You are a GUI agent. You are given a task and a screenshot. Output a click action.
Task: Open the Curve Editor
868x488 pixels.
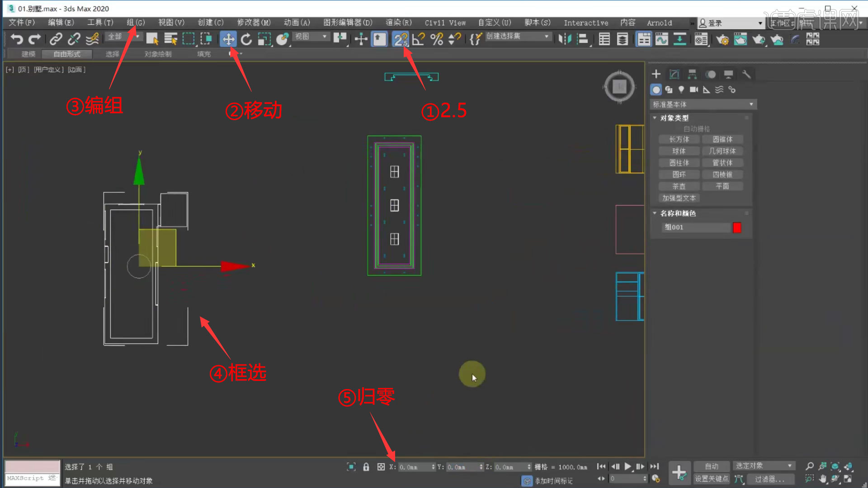[662, 39]
